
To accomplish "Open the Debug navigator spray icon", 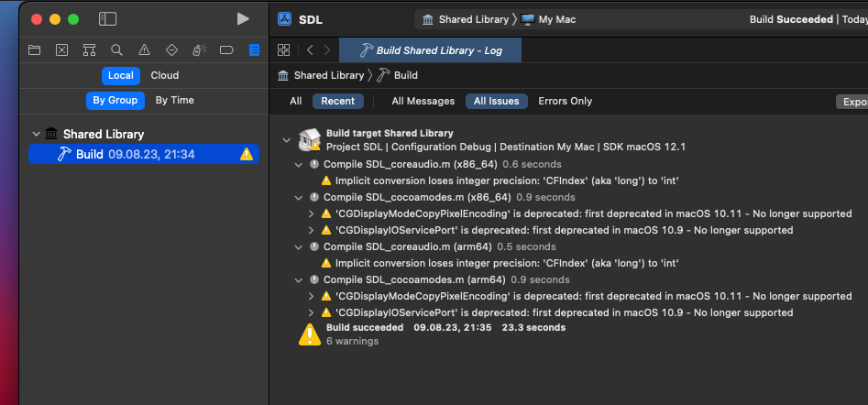I will pyautogui.click(x=199, y=50).
